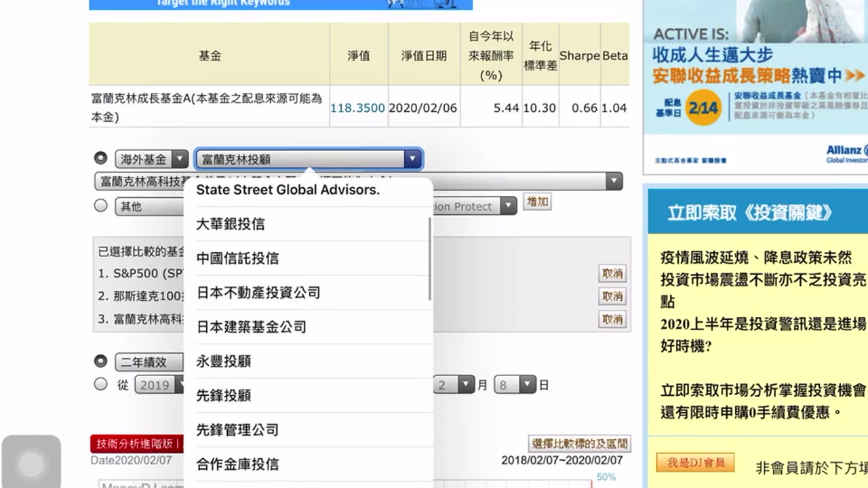The image size is (868, 488).
Task: Expand the 富蘭克林高科技 fund dropdown
Action: (358, 181)
